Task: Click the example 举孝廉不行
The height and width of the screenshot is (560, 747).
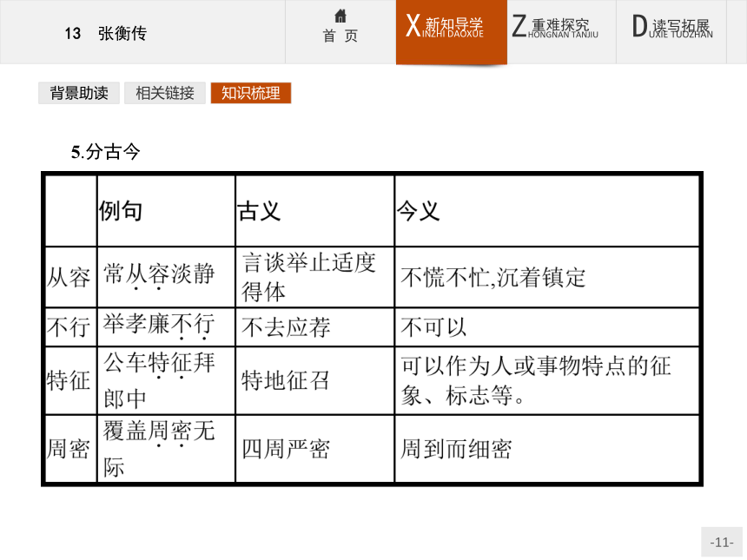Action: click(159, 326)
